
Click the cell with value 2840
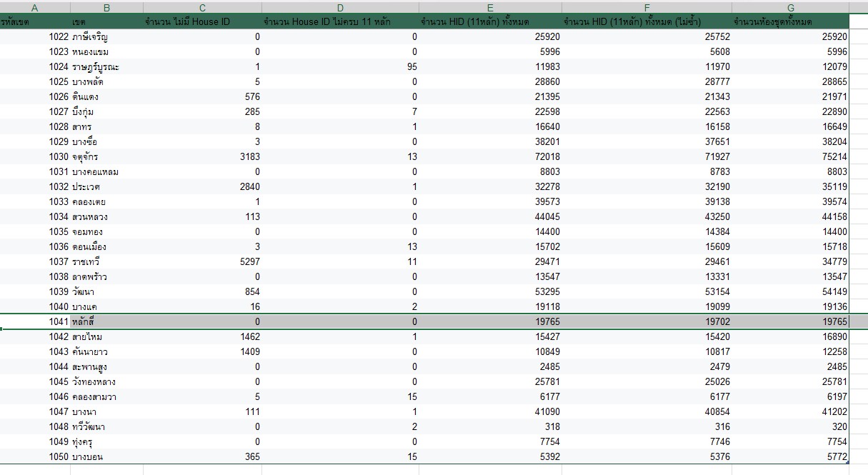[x=202, y=186]
